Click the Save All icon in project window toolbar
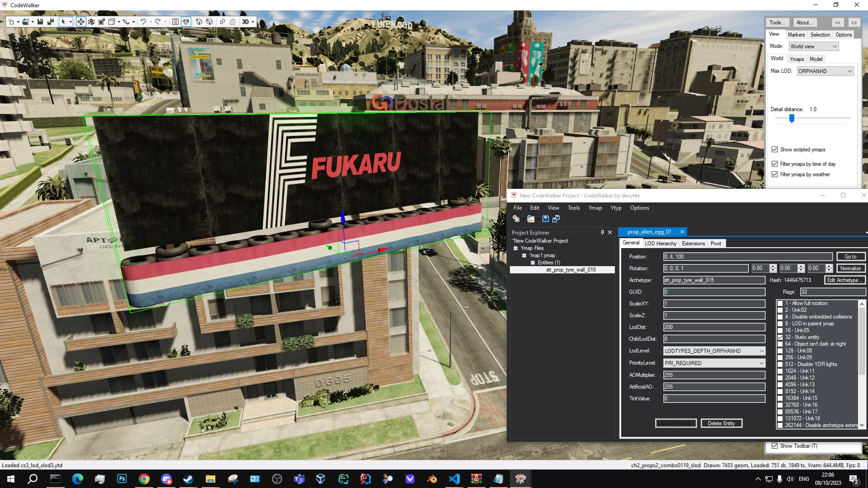 [556, 219]
